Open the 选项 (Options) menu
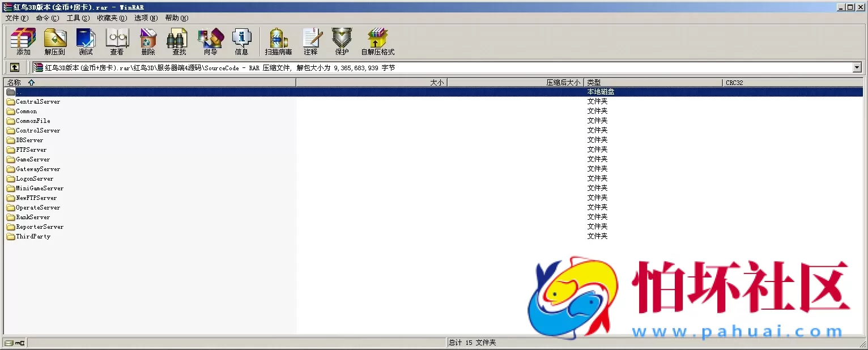The image size is (868, 350). click(146, 18)
